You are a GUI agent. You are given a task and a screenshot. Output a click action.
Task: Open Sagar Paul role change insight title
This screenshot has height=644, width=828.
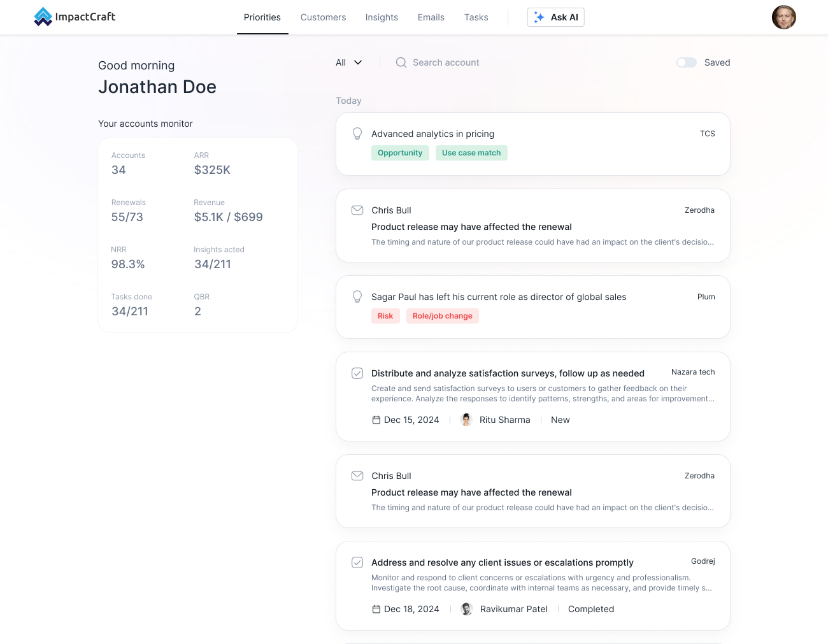(499, 297)
